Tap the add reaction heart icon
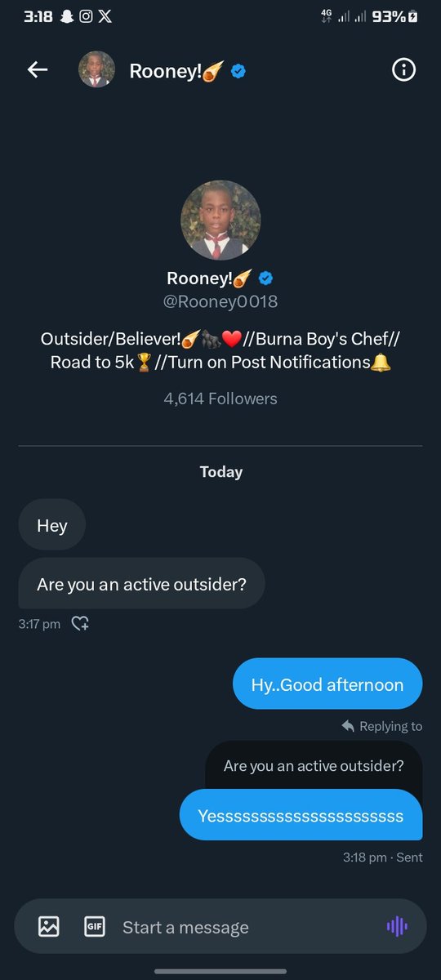 [x=80, y=624]
